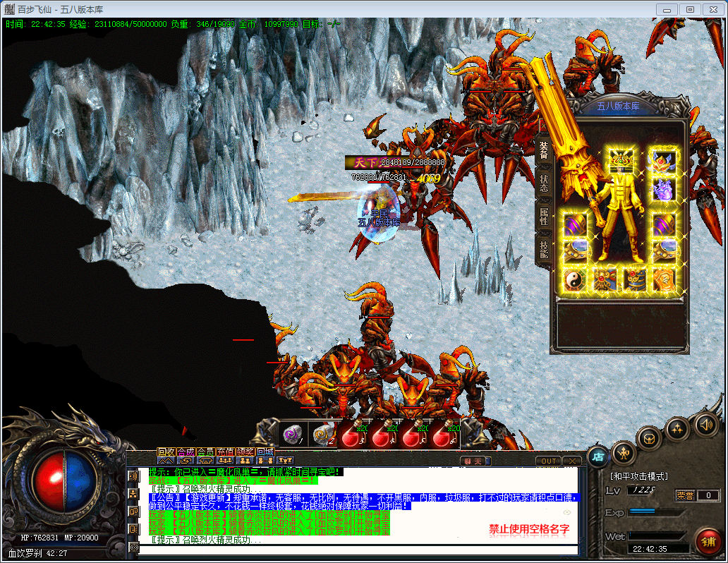Use the red potion in slot 4
This screenshot has width=728, height=563.
tap(383, 435)
